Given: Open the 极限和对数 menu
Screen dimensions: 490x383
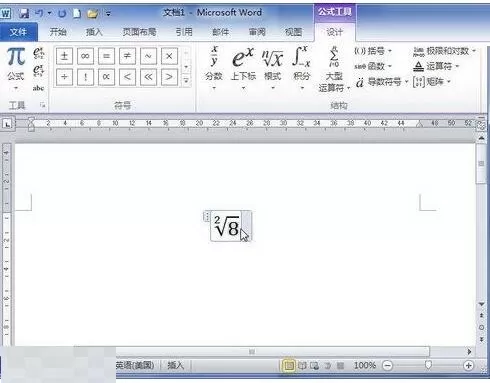Looking at the screenshot, I should click(445, 51).
